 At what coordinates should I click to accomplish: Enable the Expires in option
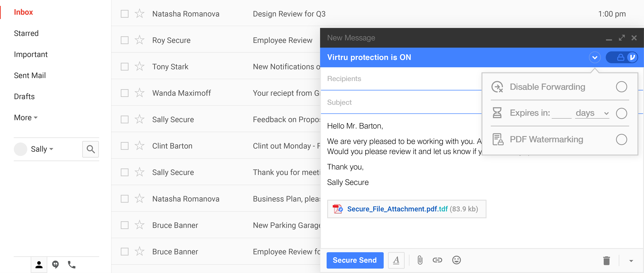pyautogui.click(x=621, y=113)
